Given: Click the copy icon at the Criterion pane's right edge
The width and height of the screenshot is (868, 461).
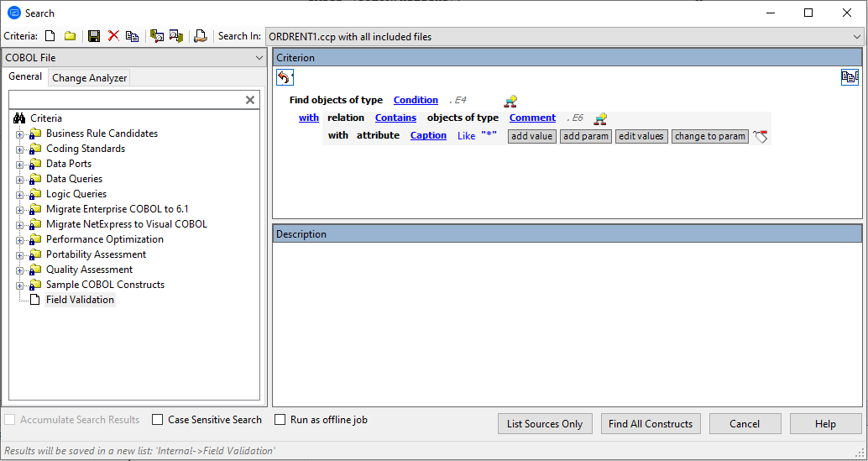Looking at the screenshot, I should pos(850,77).
